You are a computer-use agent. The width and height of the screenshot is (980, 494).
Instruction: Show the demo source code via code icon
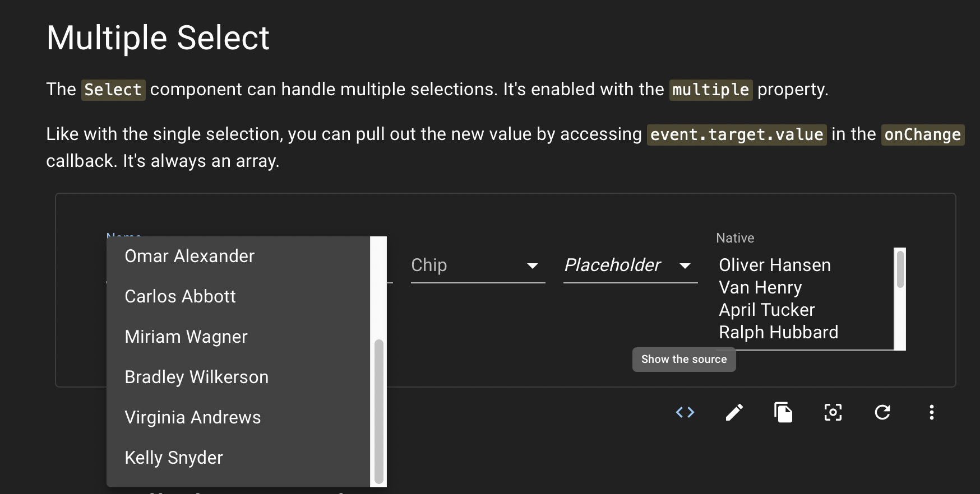685,412
